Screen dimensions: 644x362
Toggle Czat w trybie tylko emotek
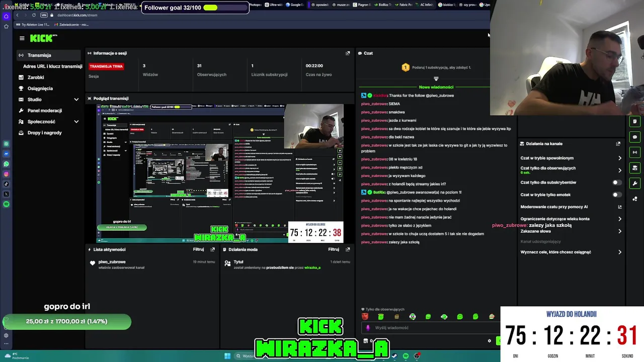click(616, 195)
